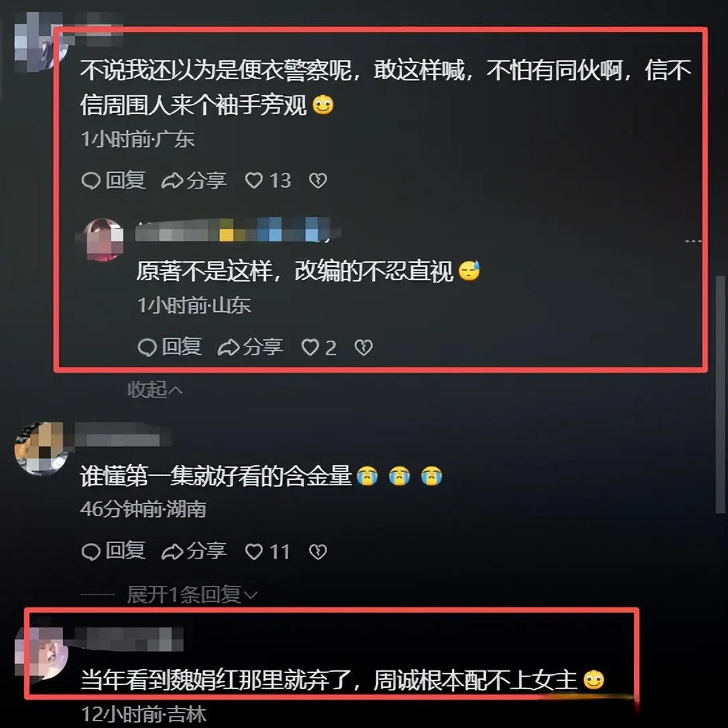Open Hunan commenter's avatar profile
The width and height of the screenshot is (728, 728).
click(x=42, y=448)
